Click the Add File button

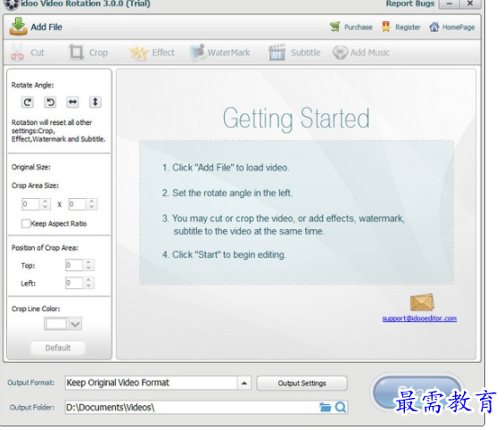(x=36, y=27)
